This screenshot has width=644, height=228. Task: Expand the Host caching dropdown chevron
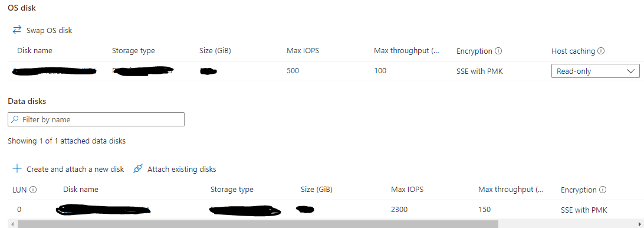click(x=630, y=71)
